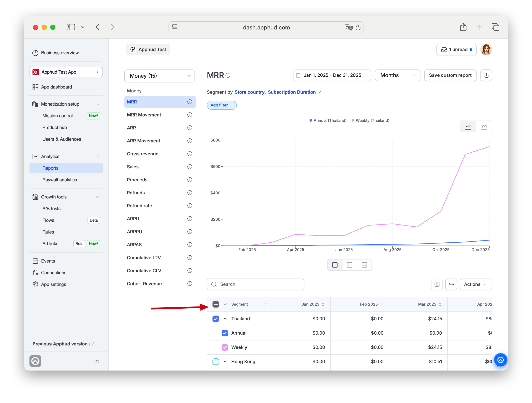Switch to line chart view
The width and height of the screenshot is (532, 403).
click(468, 126)
